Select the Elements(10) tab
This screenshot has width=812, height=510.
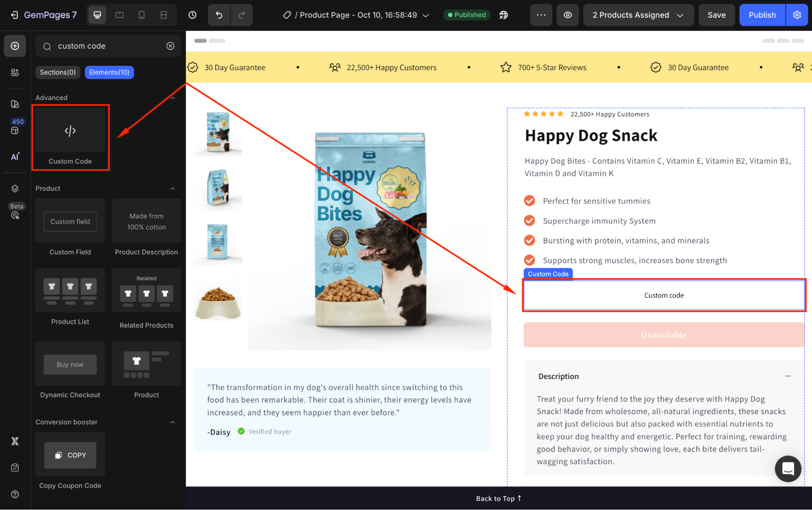coord(109,72)
